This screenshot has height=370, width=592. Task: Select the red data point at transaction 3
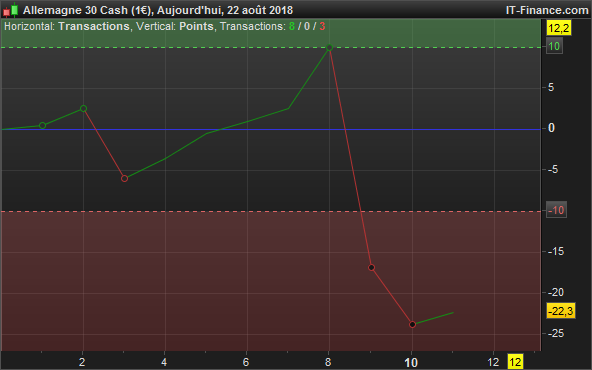pyautogui.click(x=124, y=179)
